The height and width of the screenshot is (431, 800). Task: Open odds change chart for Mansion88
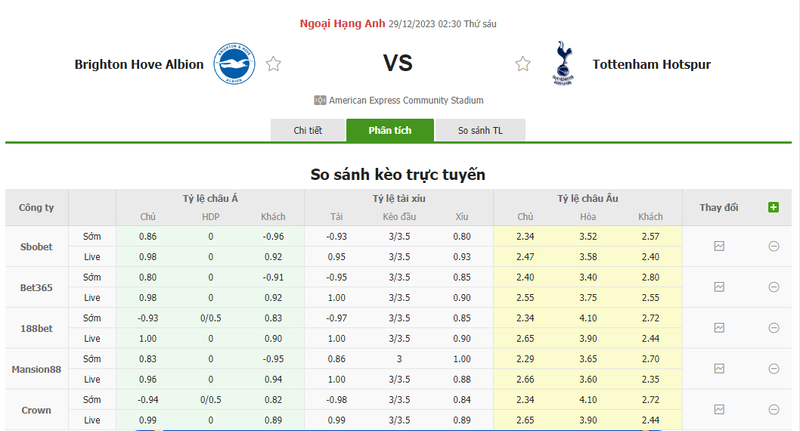coord(719,368)
